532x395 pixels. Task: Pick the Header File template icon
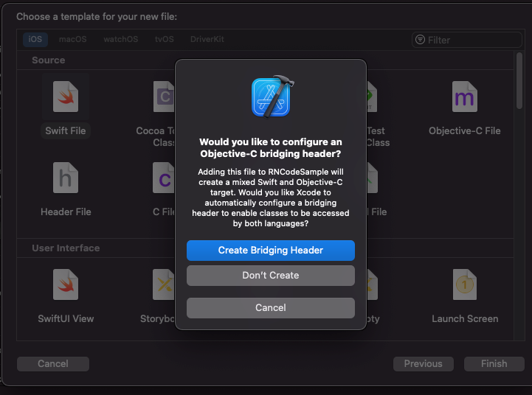(66, 178)
